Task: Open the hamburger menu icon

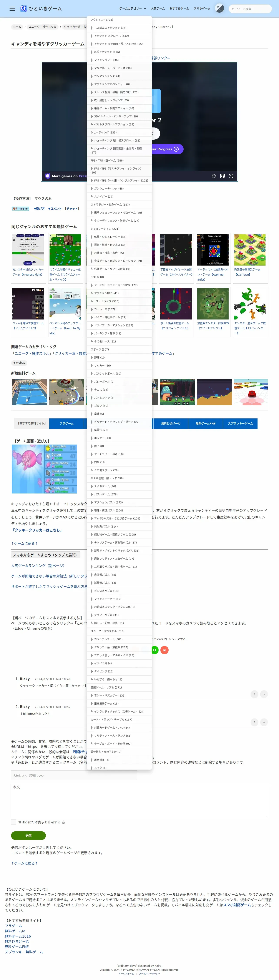Action: click(x=12, y=8)
